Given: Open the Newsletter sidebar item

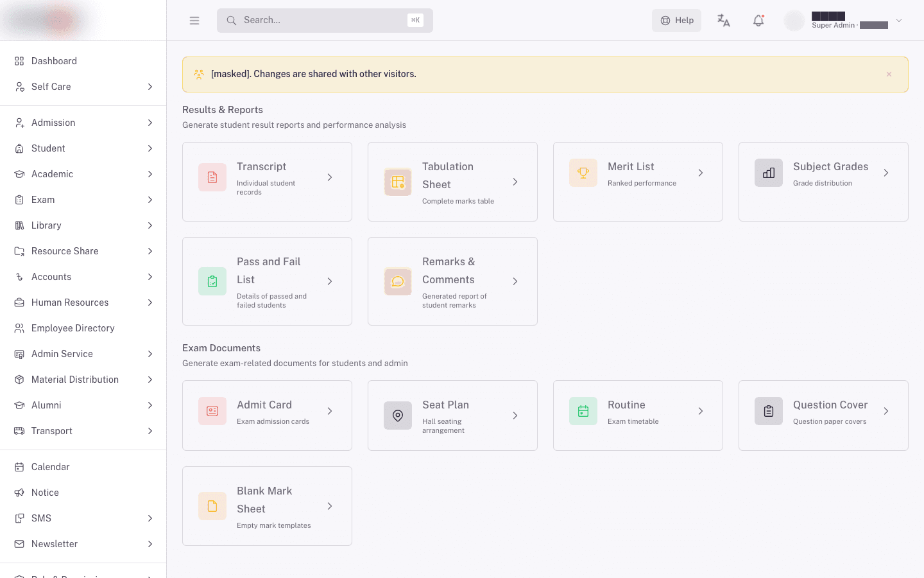Looking at the screenshot, I should tap(83, 544).
